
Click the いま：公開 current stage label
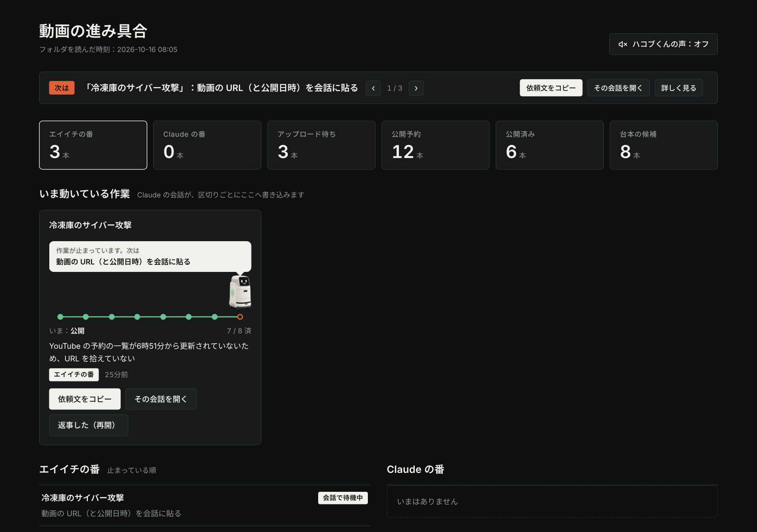[67, 331]
